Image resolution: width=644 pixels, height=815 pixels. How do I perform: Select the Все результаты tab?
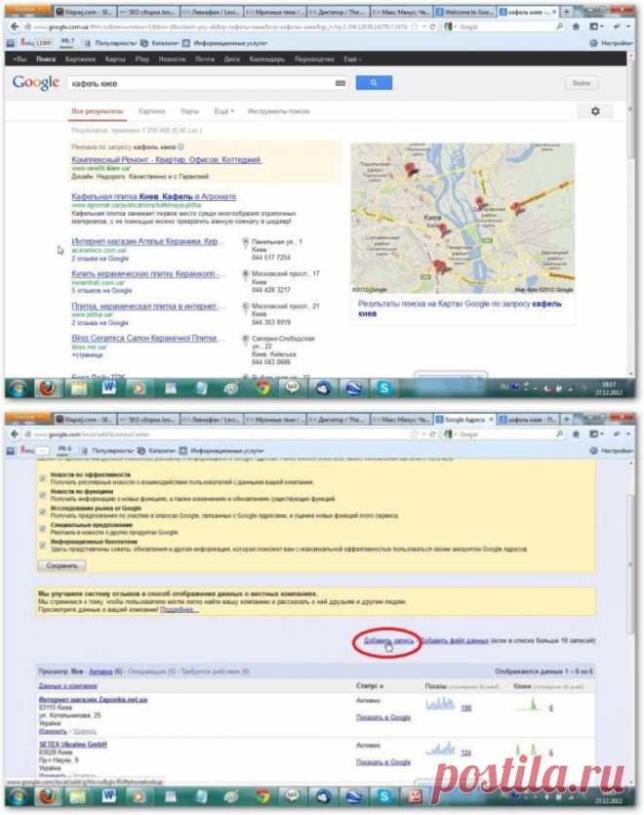tap(98, 111)
